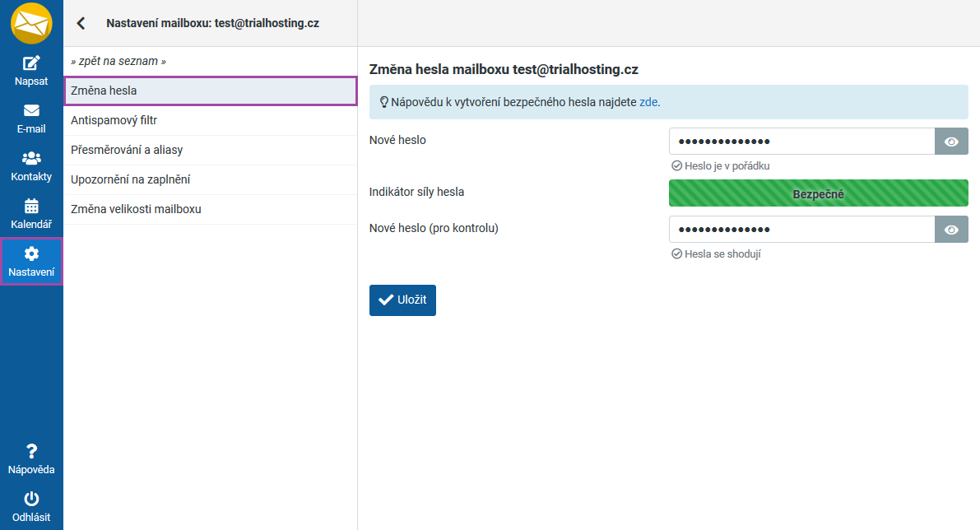980x530 pixels.
Task: Open Napsat to compose a message
Action: coord(31,71)
